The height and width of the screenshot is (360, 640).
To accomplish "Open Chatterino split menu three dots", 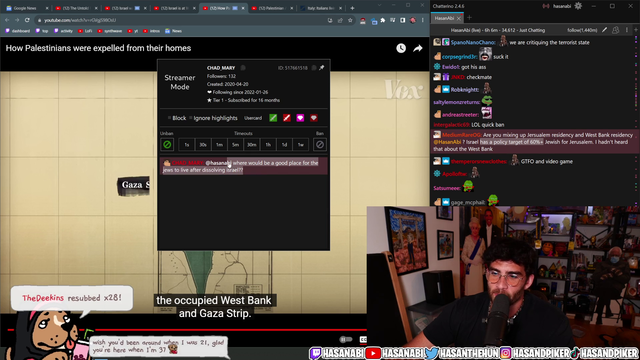I will 627,30.
